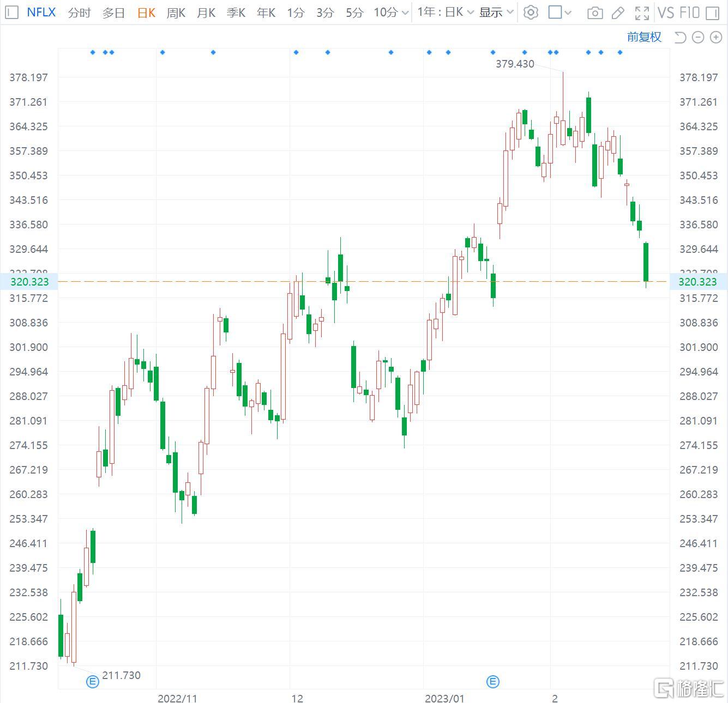
Task: Toggle the left sidebar panel icon
Action: click(12, 12)
